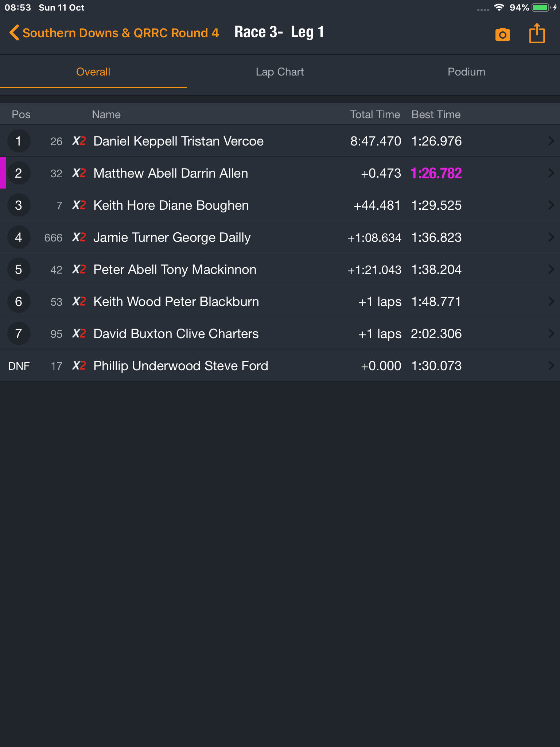Select the Overall tab
The height and width of the screenshot is (747, 560).
pos(93,72)
